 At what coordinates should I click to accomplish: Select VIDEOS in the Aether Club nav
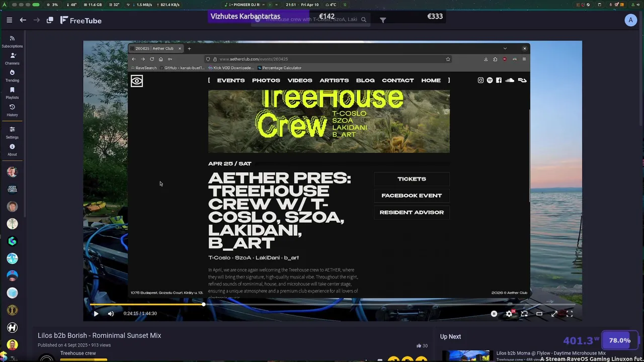300,80
